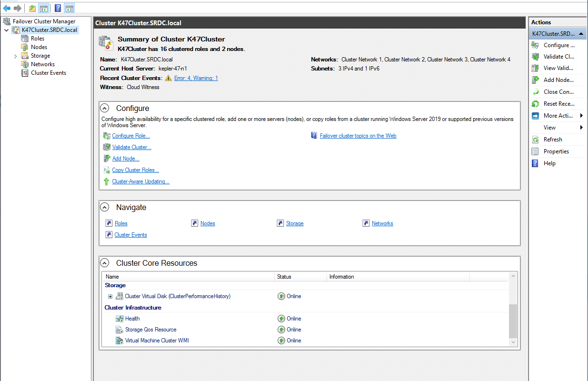Viewport: 588px width, 381px height.
Task: Open the Copy Cluster Roles... link
Action: (x=136, y=170)
